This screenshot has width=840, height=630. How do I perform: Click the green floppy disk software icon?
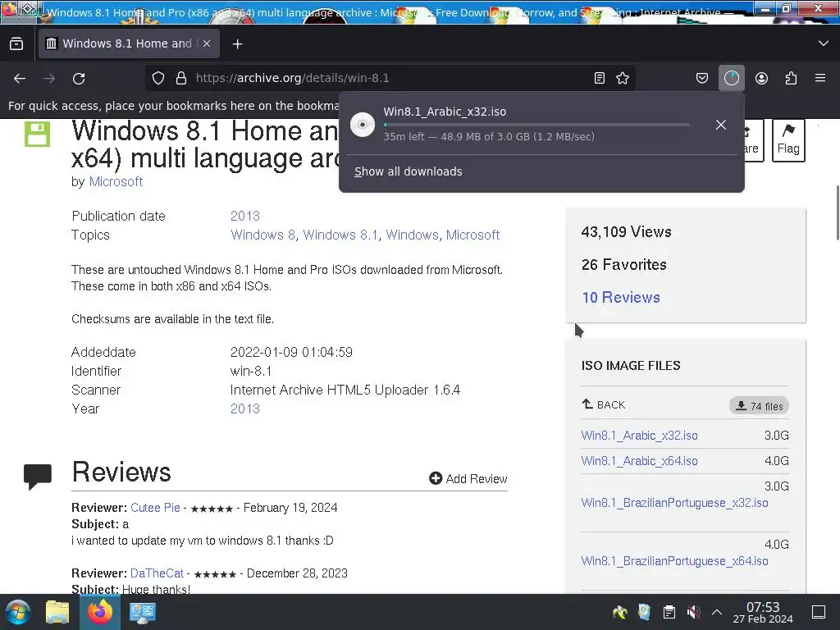pyautogui.click(x=37, y=133)
